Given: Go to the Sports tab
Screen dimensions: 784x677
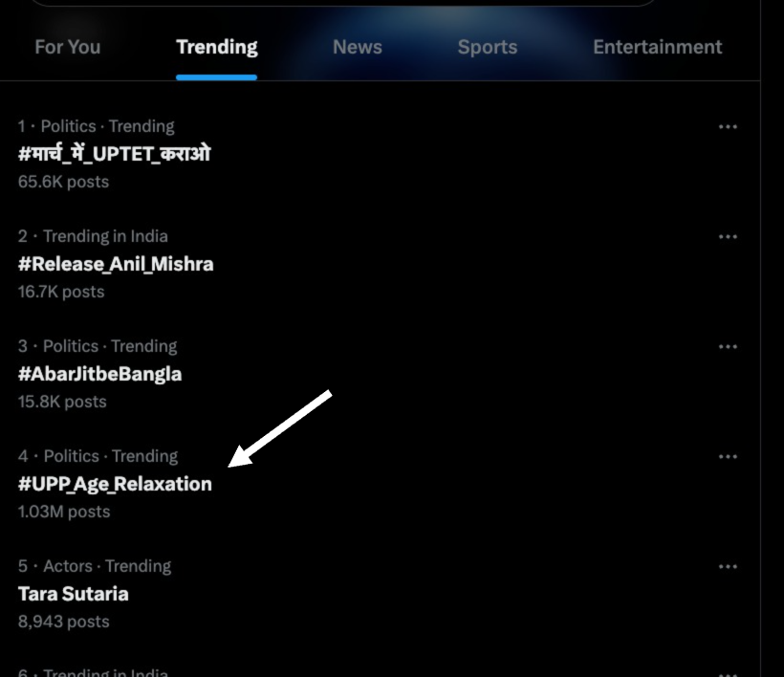Looking at the screenshot, I should [487, 47].
